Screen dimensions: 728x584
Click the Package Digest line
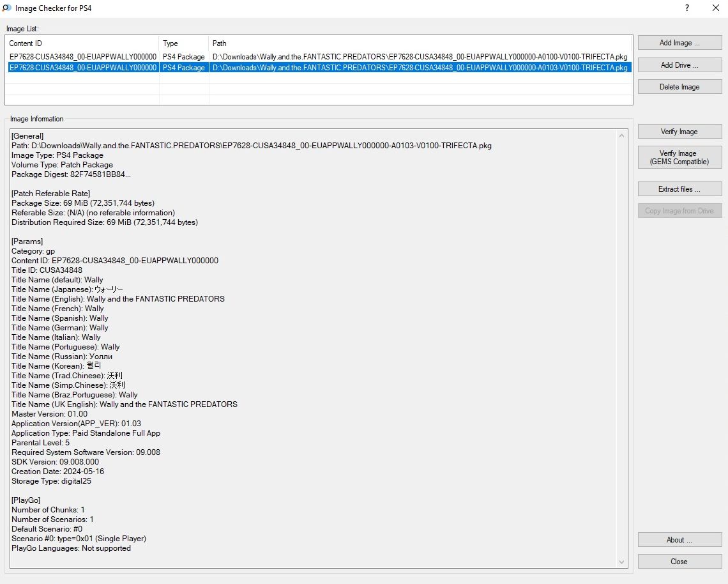[x=71, y=174]
